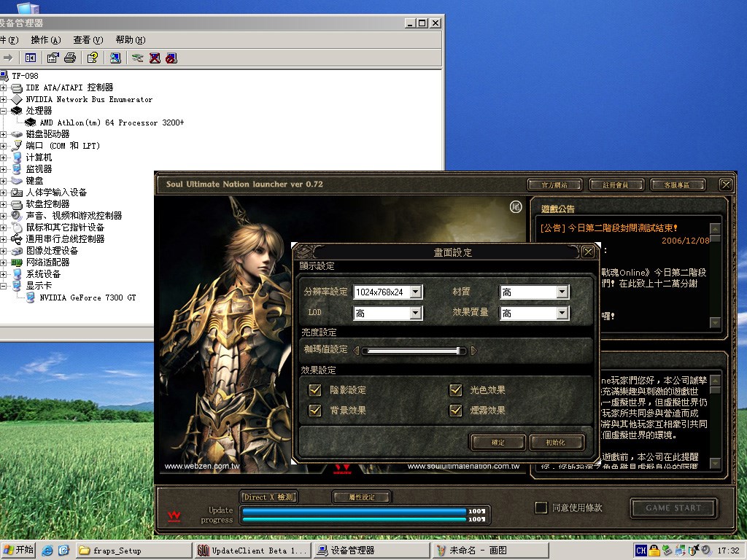Click the round 尾 icon on the launcher banner

point(516,206)
